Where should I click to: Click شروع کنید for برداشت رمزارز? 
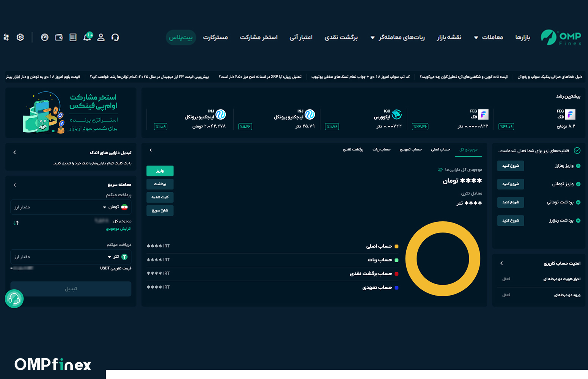(511, 220)
